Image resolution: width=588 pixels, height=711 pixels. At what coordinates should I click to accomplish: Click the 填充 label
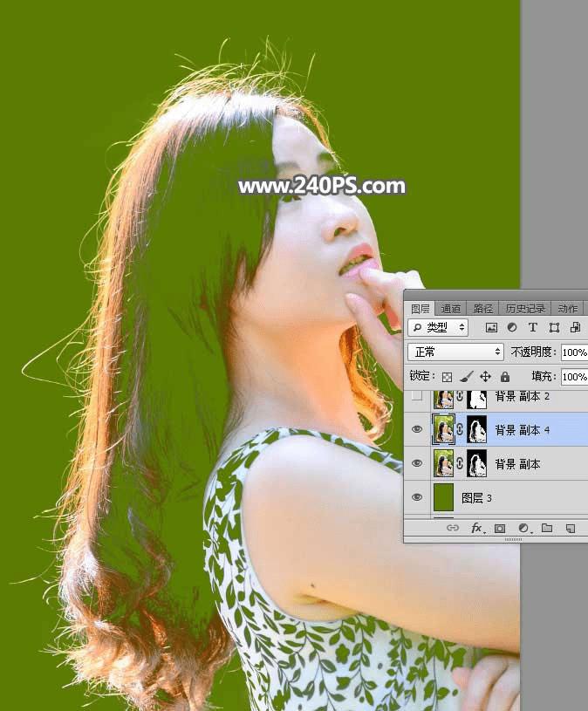(544, 376)
